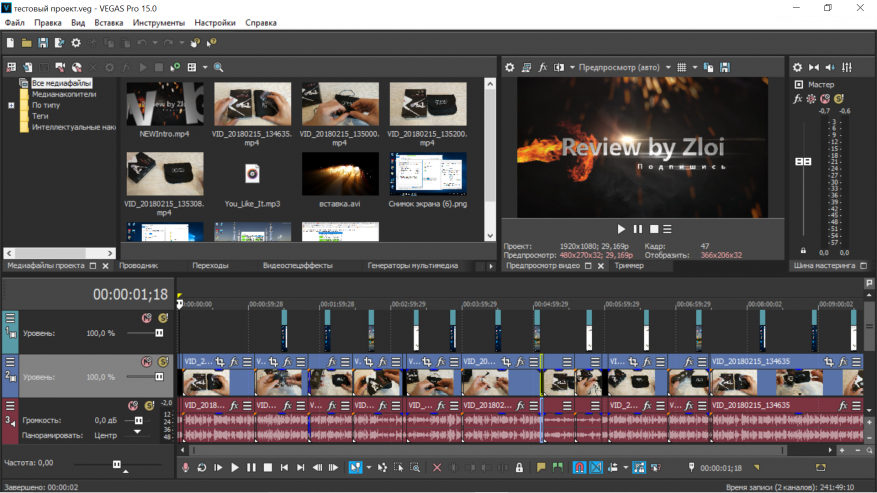Click Downmix Output icon in Master Bus

(814, 67)
